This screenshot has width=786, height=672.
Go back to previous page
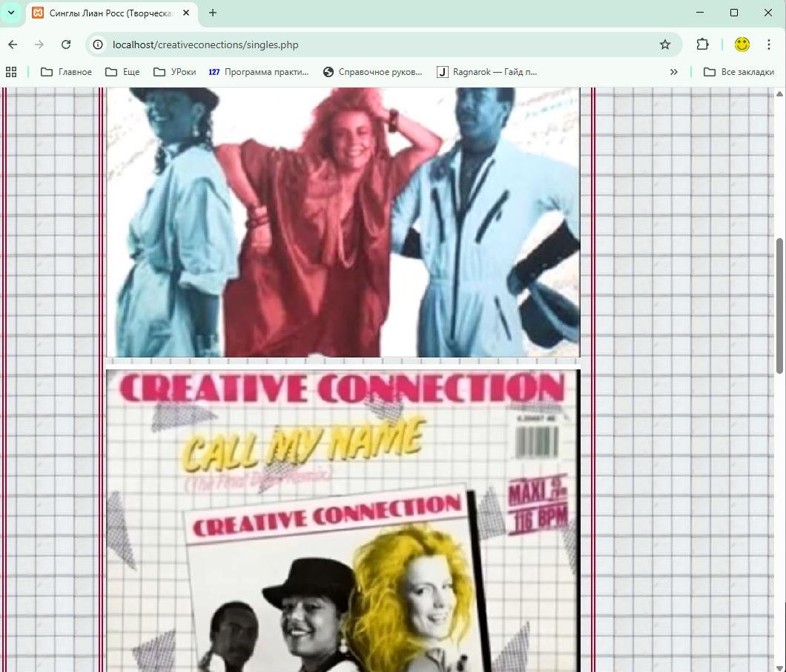click(13, 45)
